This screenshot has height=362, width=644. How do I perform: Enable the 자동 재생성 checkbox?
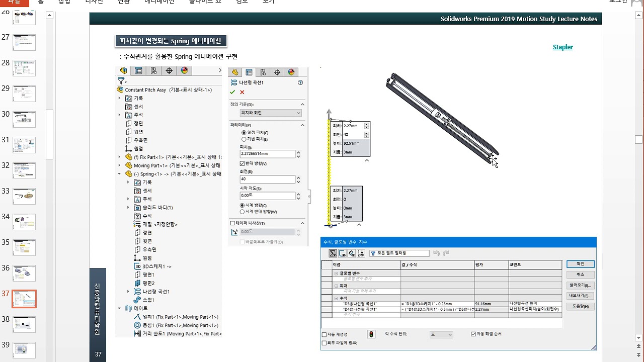(x=324, y=334)
